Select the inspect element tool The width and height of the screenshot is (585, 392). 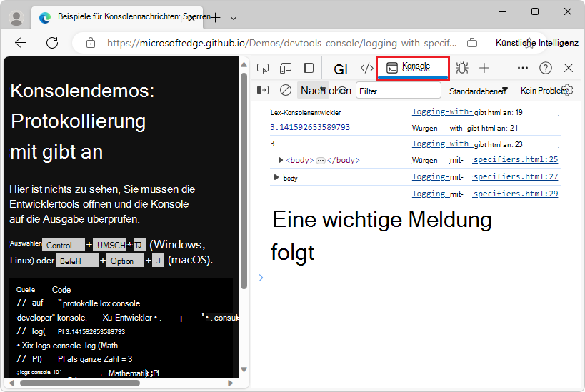click(x=263, y=68)
